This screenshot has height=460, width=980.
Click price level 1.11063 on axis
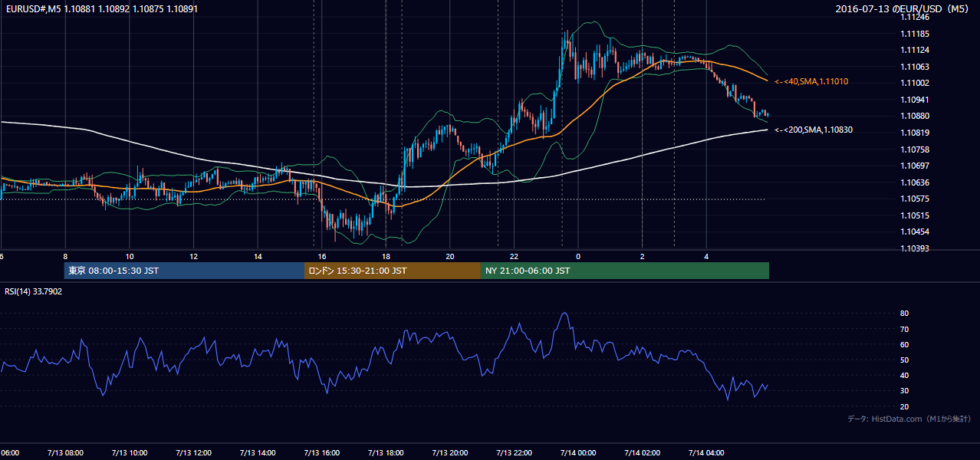click(x=915, y=67)
